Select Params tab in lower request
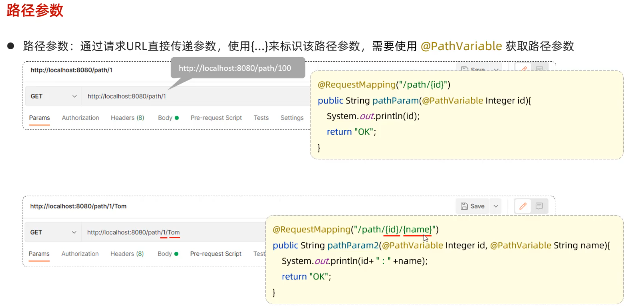The image size is (644, 306). coord(39,254)
